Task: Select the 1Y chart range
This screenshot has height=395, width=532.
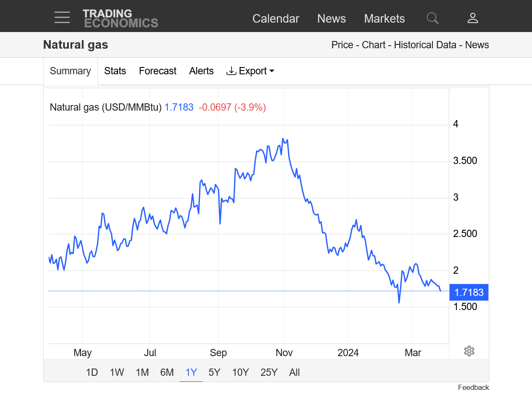Action: [191, 372]
